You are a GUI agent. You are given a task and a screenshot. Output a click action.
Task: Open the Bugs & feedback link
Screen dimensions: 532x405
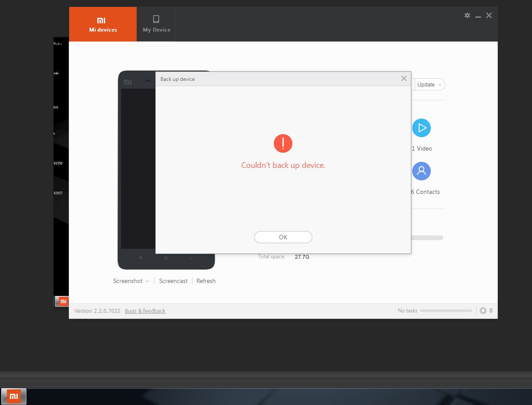[x=145, y=311]
